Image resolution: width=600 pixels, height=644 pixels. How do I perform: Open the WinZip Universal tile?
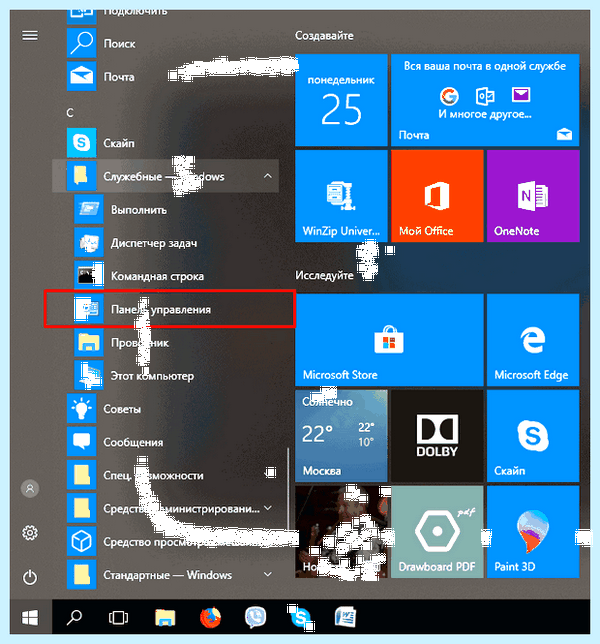pyautogui.click(x=341, y=196)
